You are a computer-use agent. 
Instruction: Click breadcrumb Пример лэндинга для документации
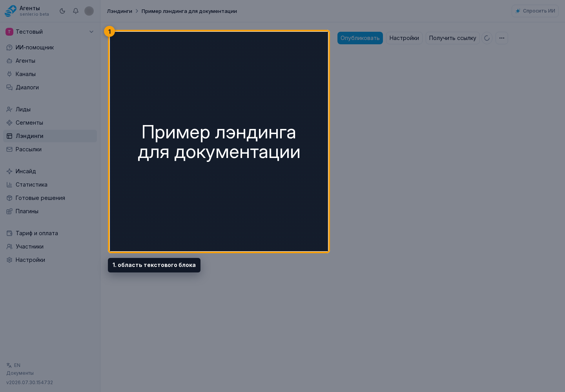point(189,11)
